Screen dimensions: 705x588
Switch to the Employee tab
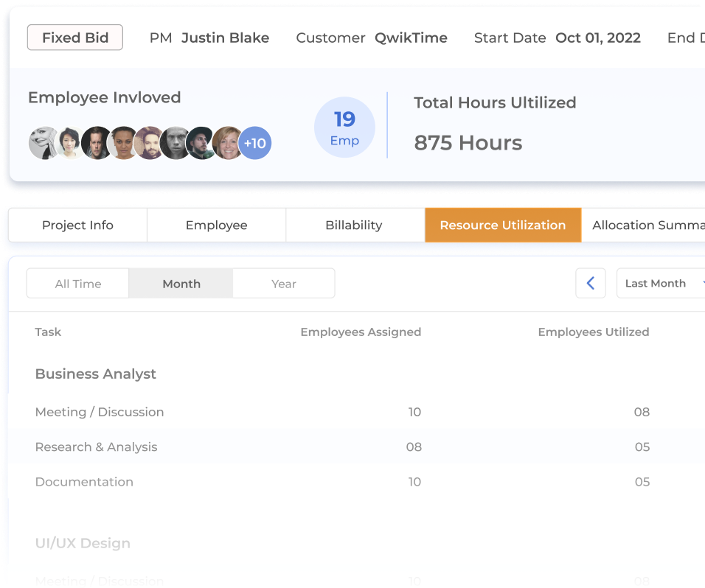[x=216, y=225]
